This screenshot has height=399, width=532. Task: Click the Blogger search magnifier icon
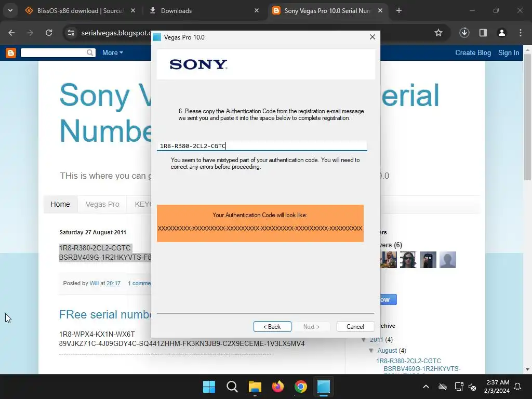click(x=90, y=52)
